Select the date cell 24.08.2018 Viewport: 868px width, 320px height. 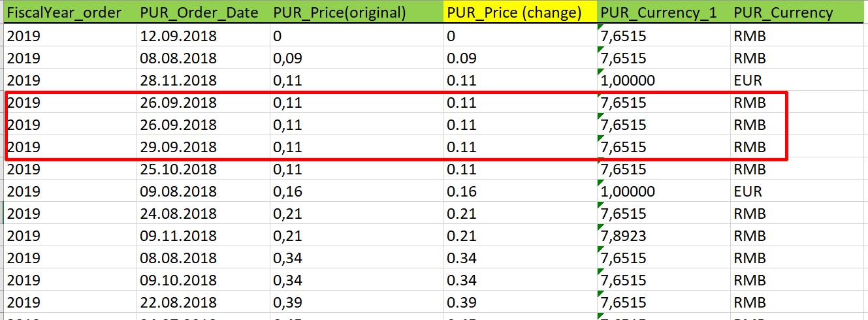pyautogui.click(x=178, y=214)
